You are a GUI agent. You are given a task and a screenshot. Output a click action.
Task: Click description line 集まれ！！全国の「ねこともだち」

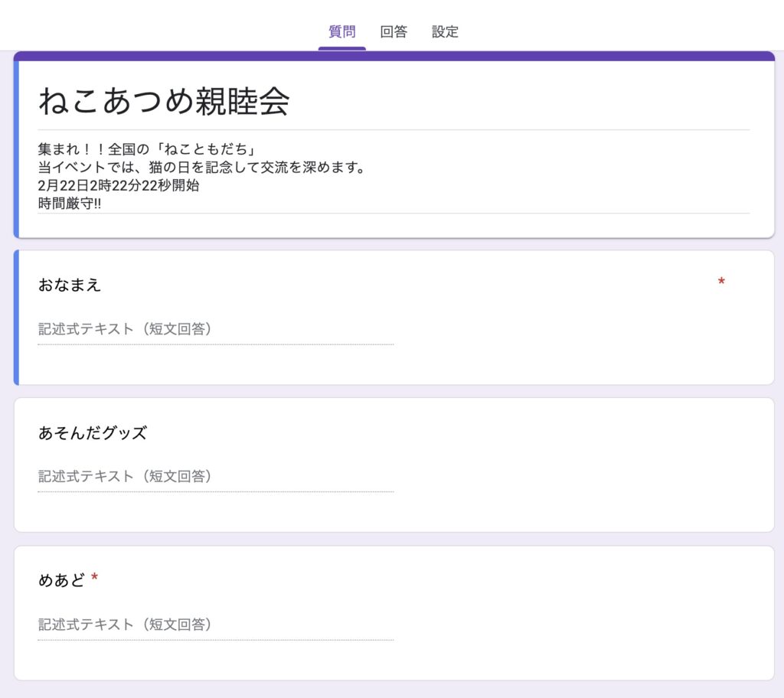click(x=149, y=149)
